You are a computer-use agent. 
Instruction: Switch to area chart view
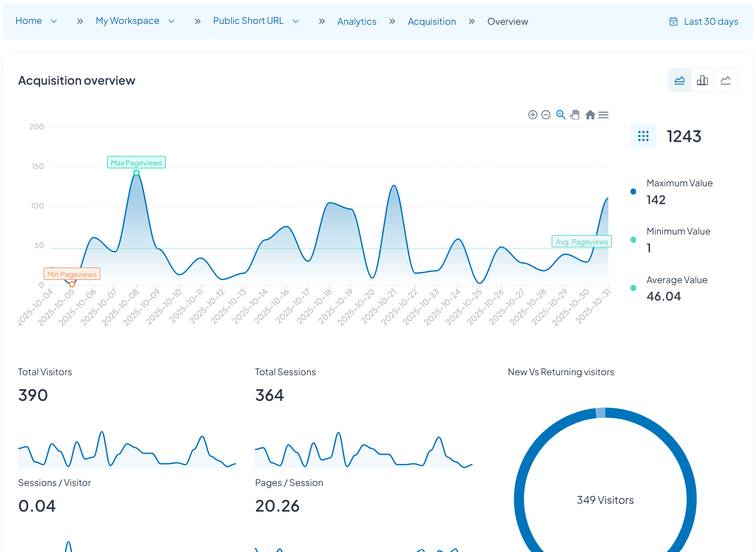point(679,80)
